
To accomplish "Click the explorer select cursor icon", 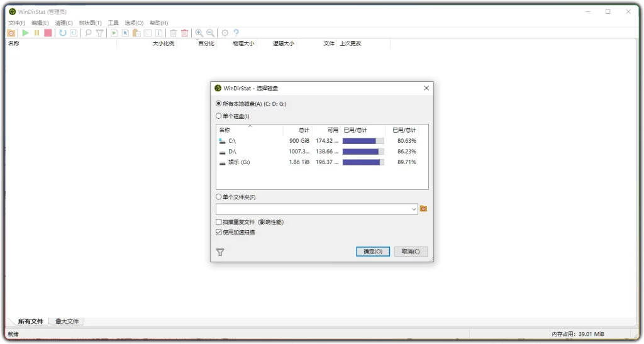I will (125, 33).
